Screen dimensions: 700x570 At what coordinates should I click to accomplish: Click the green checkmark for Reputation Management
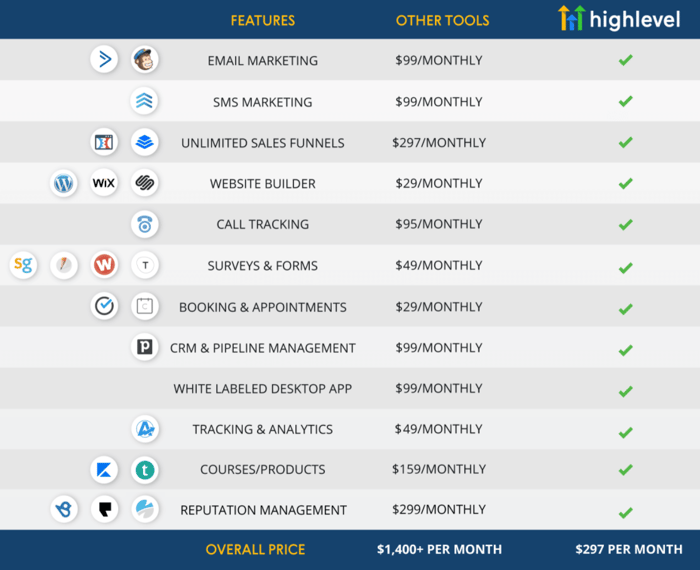tap(625, 512)
